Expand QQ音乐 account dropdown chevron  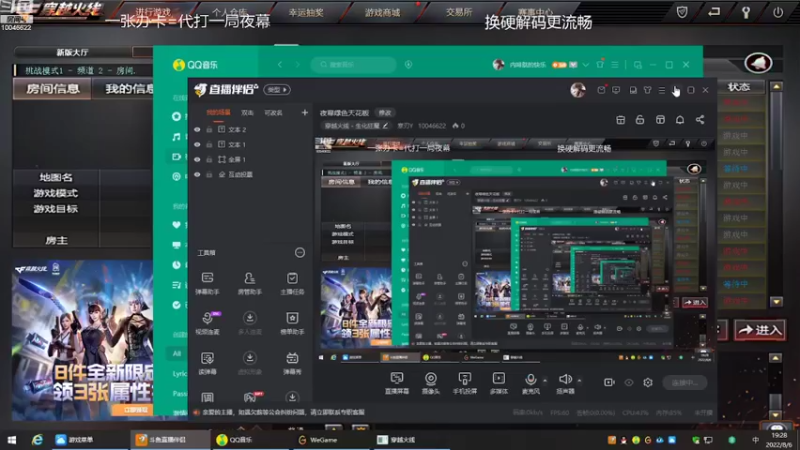click(586, 65)
